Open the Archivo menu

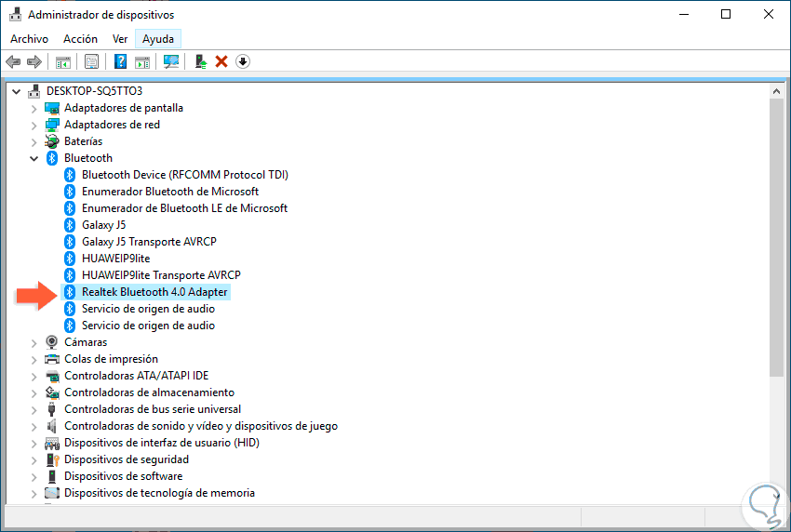coord(29,39)
